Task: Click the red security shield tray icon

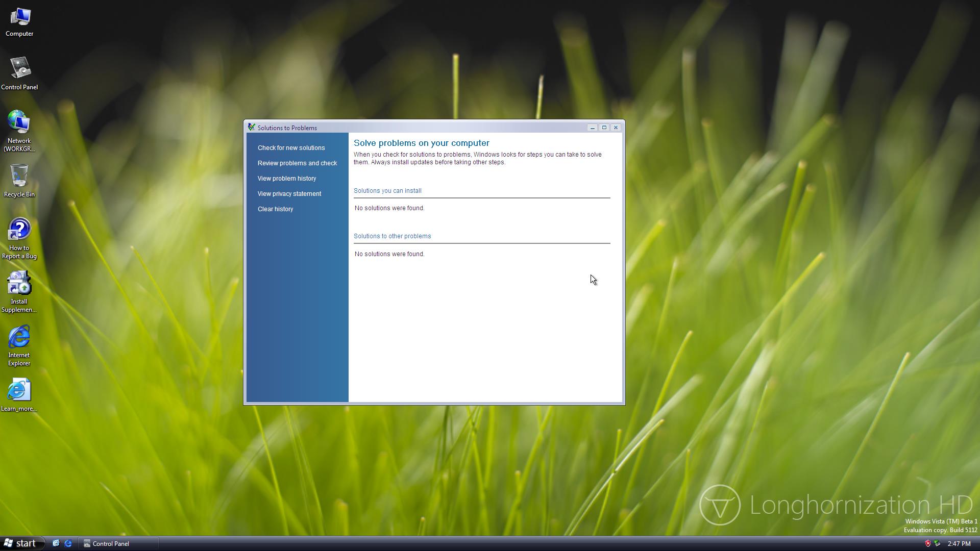Action: click(x=927, y=543)
